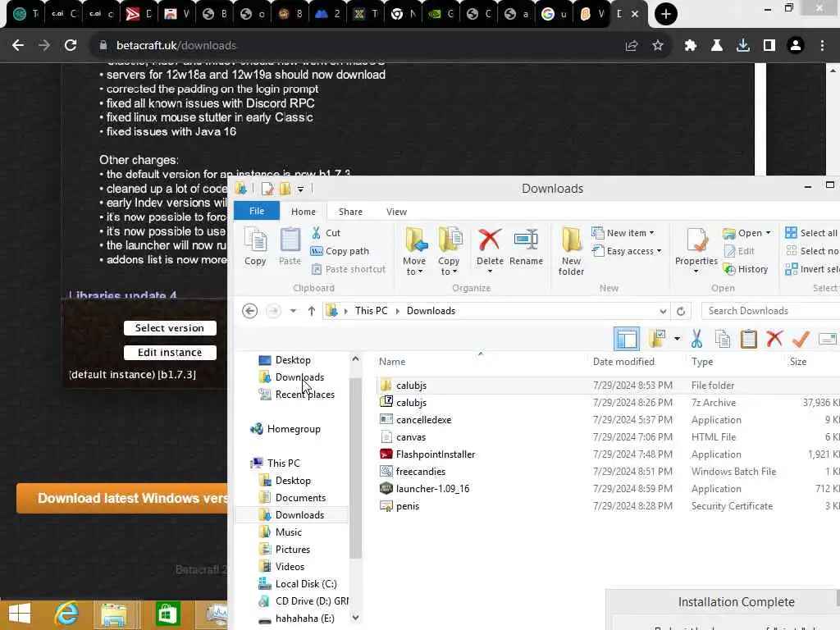Open the Open dropdown in the ribbon

pyautogui.click(x=746, y=233)
